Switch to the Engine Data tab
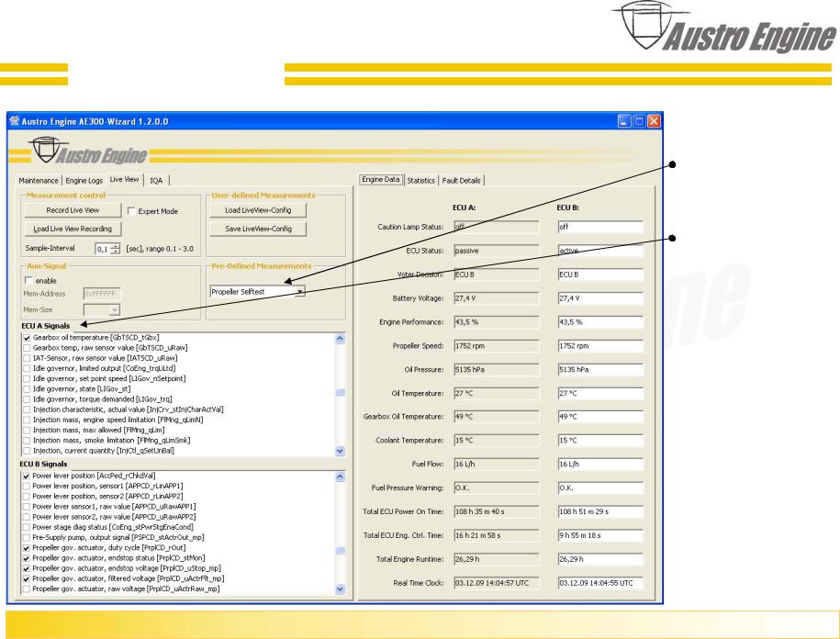 click(381, 179)
